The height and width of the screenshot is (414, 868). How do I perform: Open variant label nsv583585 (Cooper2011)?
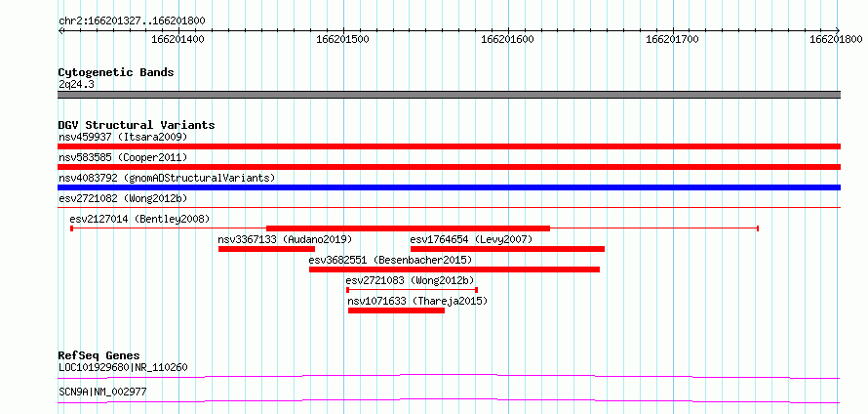coord(123,157)
